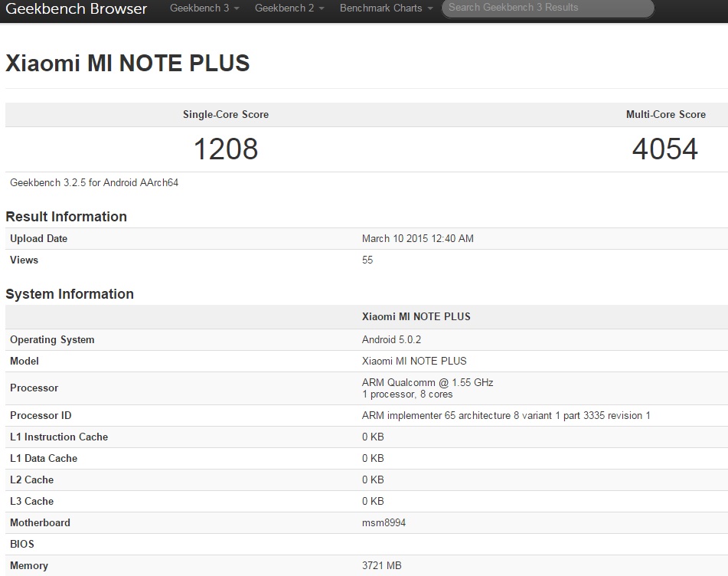This screenshot has width=728, height=576.
Task: Click the L2 Cache label
Action: coord(31,479)
